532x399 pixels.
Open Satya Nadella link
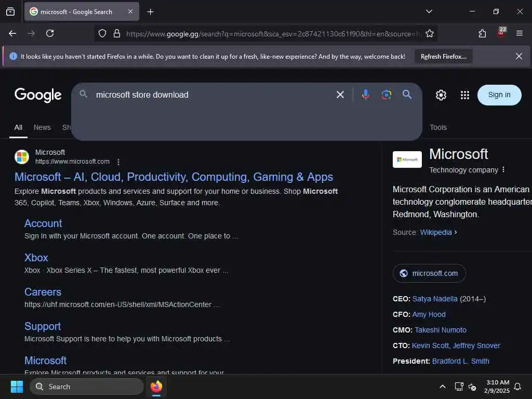[x=435, y=299]
